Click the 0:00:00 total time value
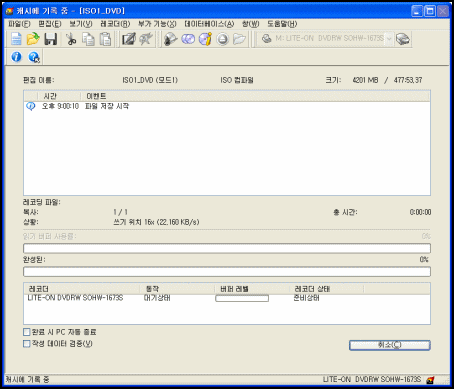This screenshot has height=389, width=454. 420,212
